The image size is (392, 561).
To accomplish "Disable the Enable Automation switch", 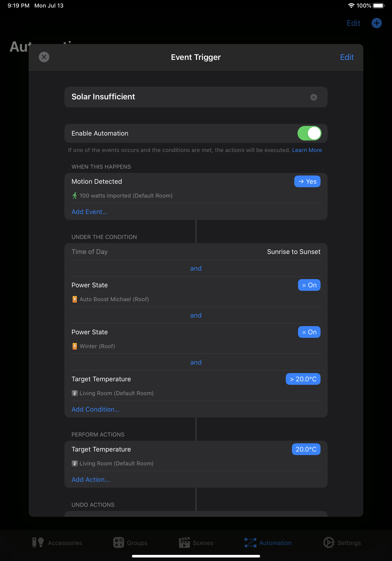I will [309, 133].
